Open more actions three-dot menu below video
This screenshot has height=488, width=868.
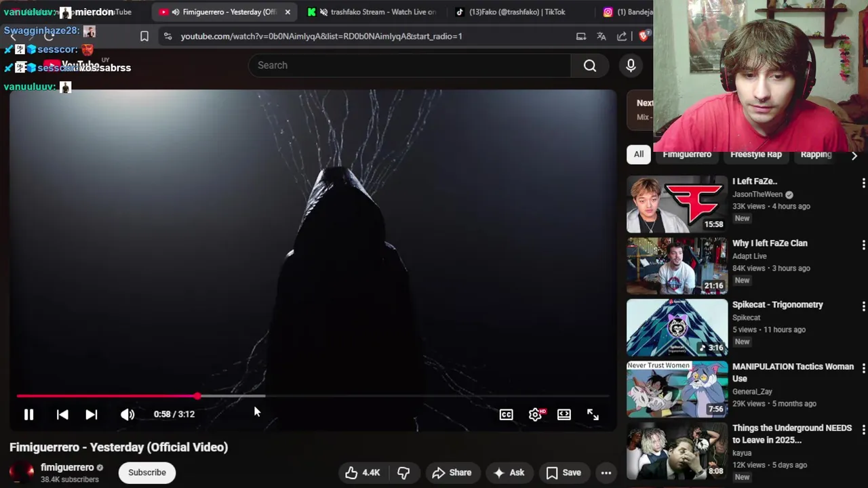[606, 472]
